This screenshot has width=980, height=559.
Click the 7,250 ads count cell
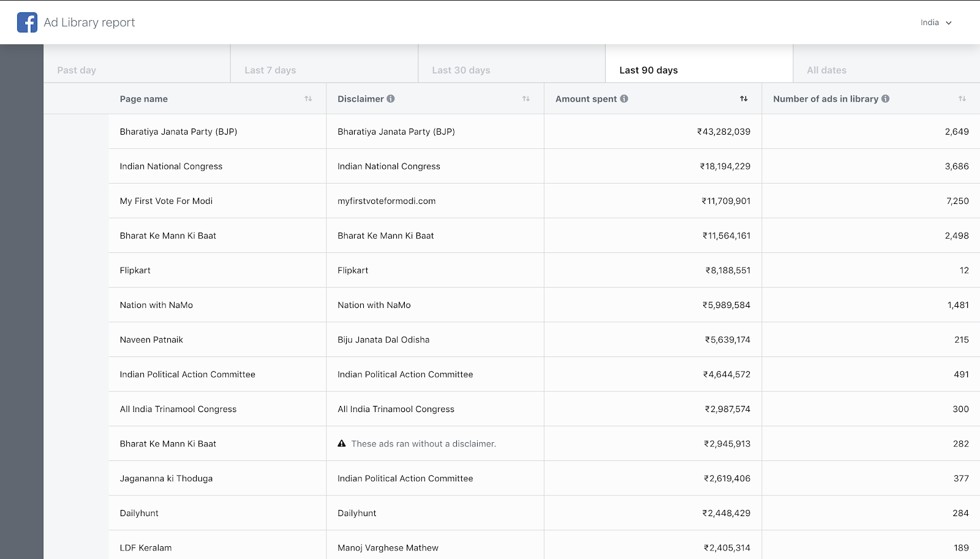click(x=957, y=201)
